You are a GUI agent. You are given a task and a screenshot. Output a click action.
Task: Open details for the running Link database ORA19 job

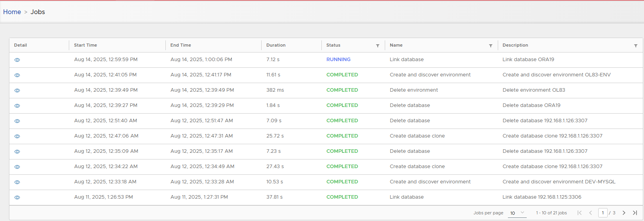[17, 60]
